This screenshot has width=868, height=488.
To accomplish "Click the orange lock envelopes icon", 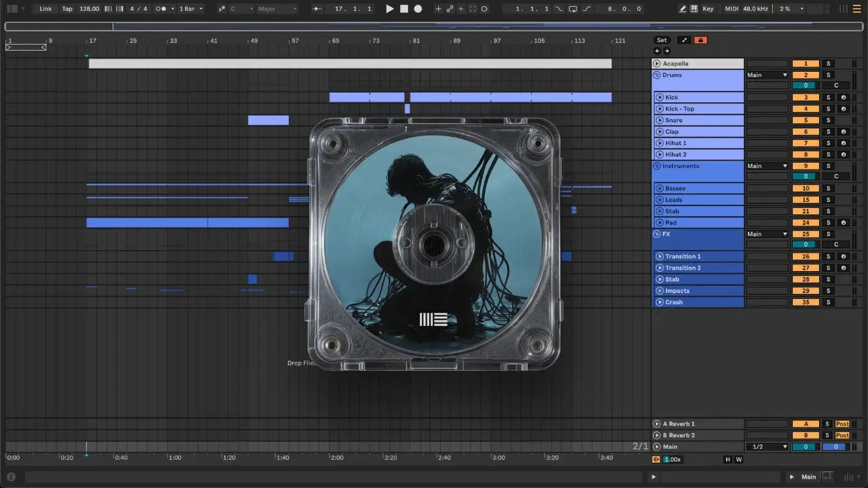I will tap(701, 40).
